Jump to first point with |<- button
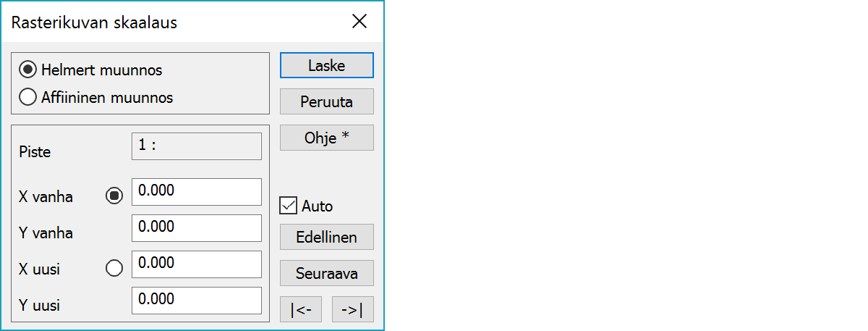Screen dimensions: 868x331 [x=300, y=309]
